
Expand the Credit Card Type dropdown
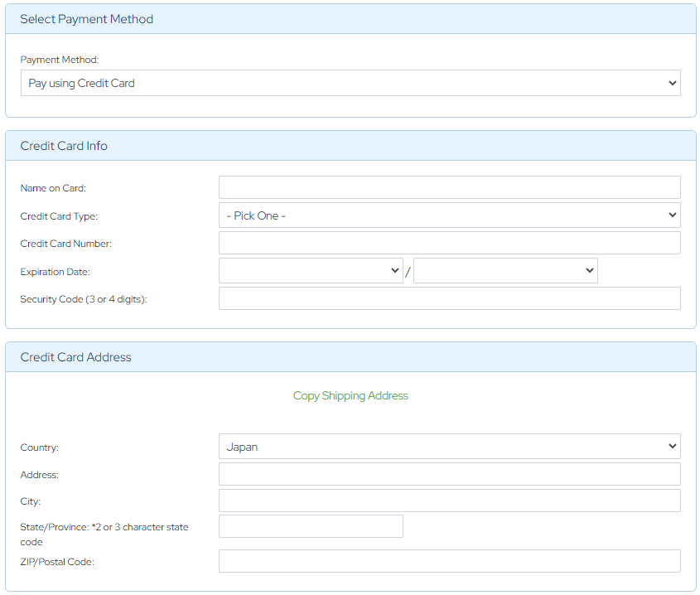(x=449, y=215)
